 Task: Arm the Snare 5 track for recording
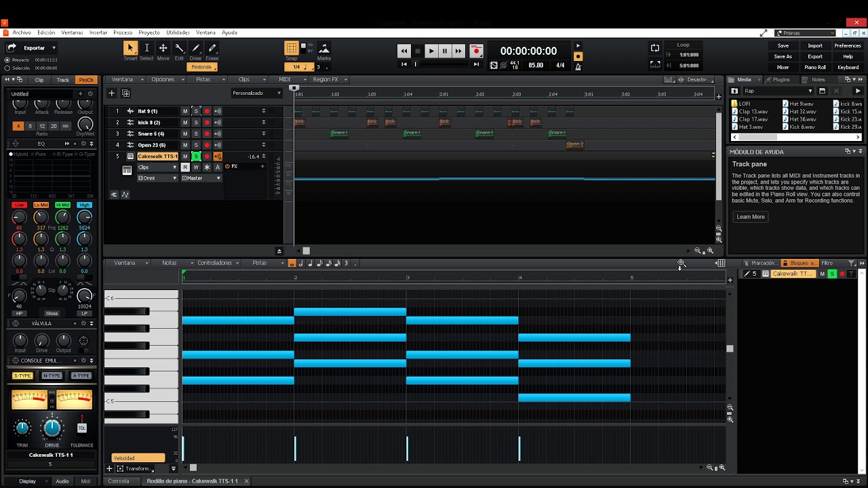(207, 134)
